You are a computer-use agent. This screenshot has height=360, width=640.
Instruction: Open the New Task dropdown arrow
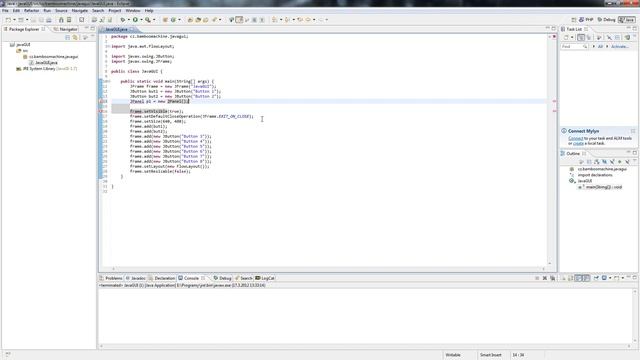pyautogui.click(x=572, y=38)
